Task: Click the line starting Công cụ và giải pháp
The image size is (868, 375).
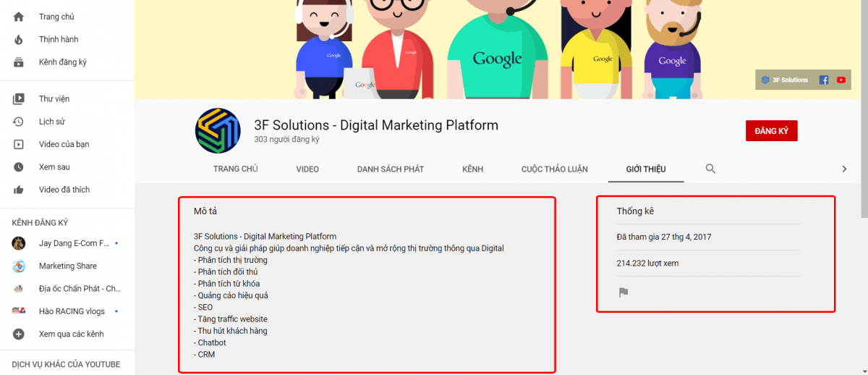Action: coord(349,248)
